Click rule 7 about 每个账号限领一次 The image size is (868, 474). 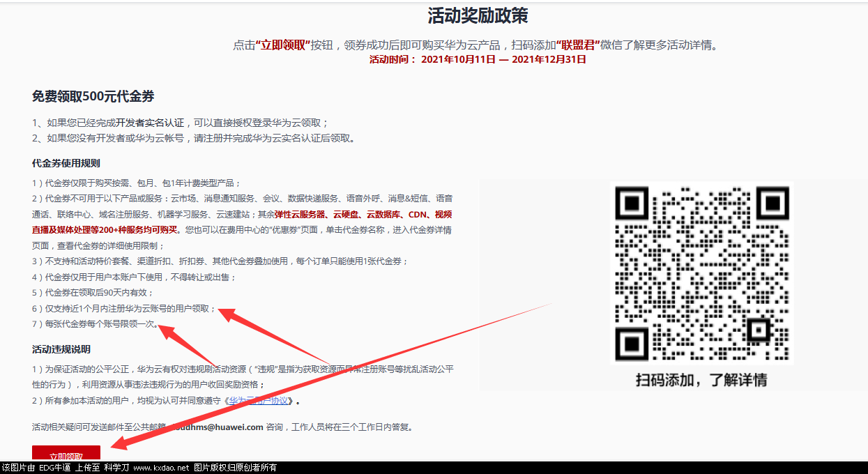point(95,323)
